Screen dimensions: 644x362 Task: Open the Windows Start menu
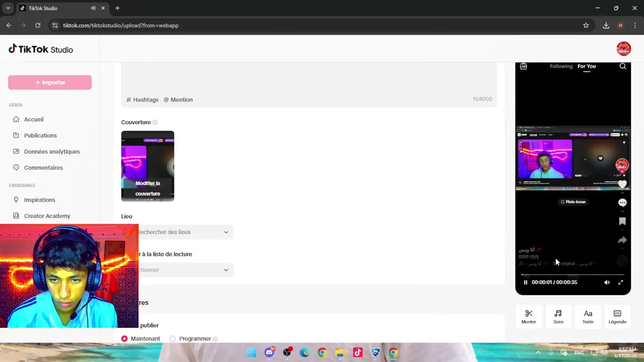pyautogui.click(x=252, y=352)
